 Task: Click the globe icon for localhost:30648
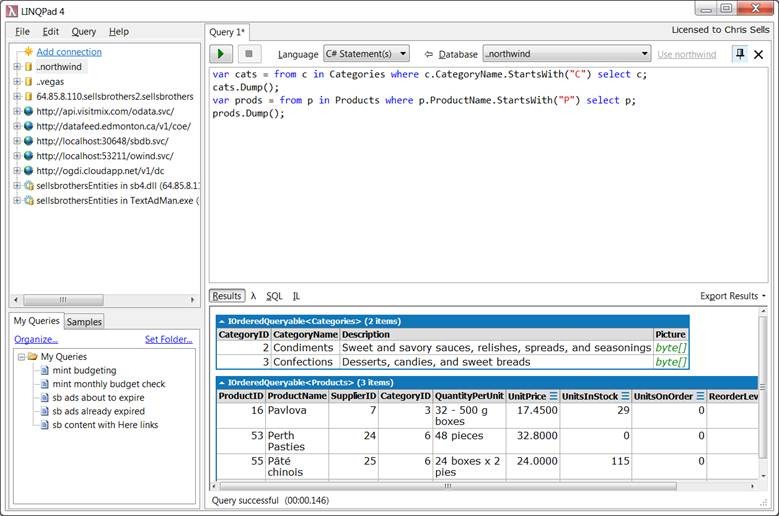pos(28,141)
